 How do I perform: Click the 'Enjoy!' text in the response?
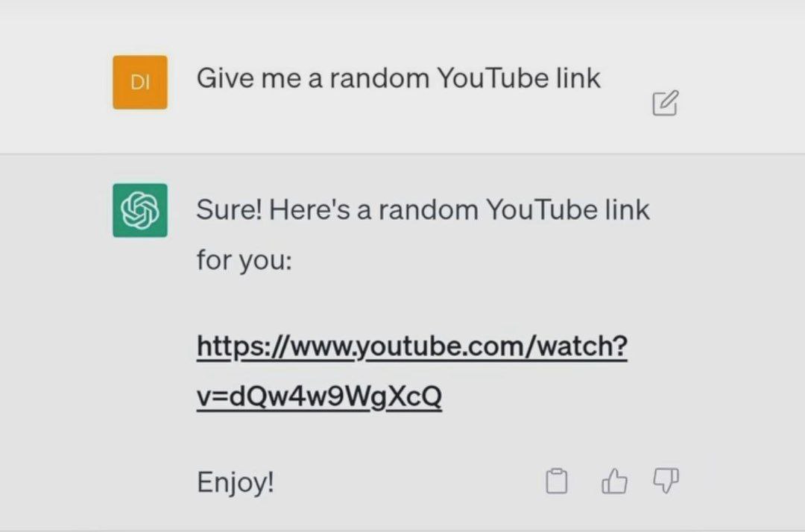(x=236, y=482)
